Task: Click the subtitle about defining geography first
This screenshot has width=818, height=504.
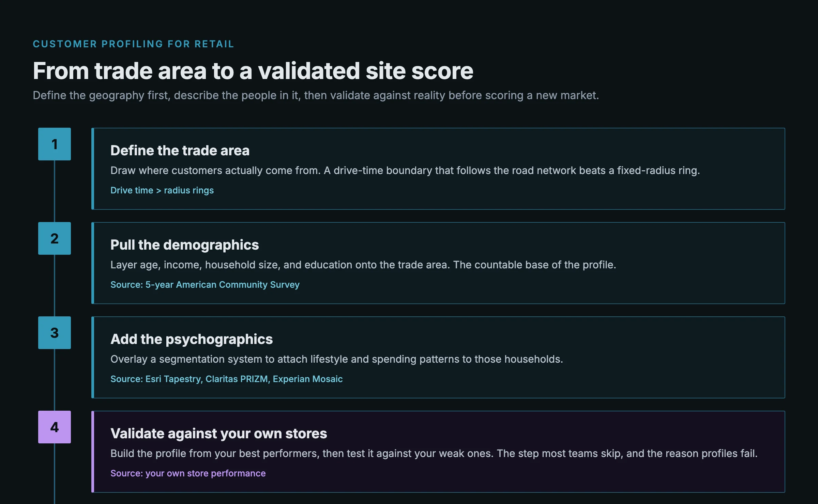Action: (x=316, y=95)
